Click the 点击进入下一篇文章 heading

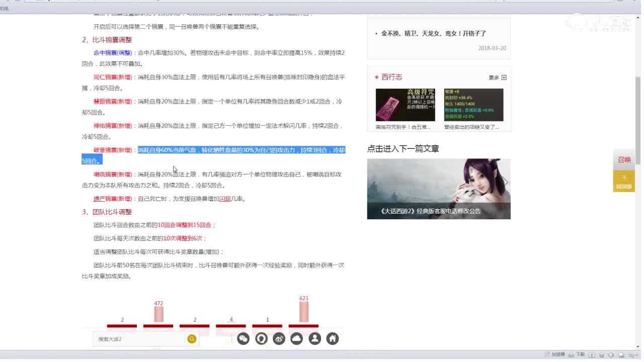pos(403,148)
